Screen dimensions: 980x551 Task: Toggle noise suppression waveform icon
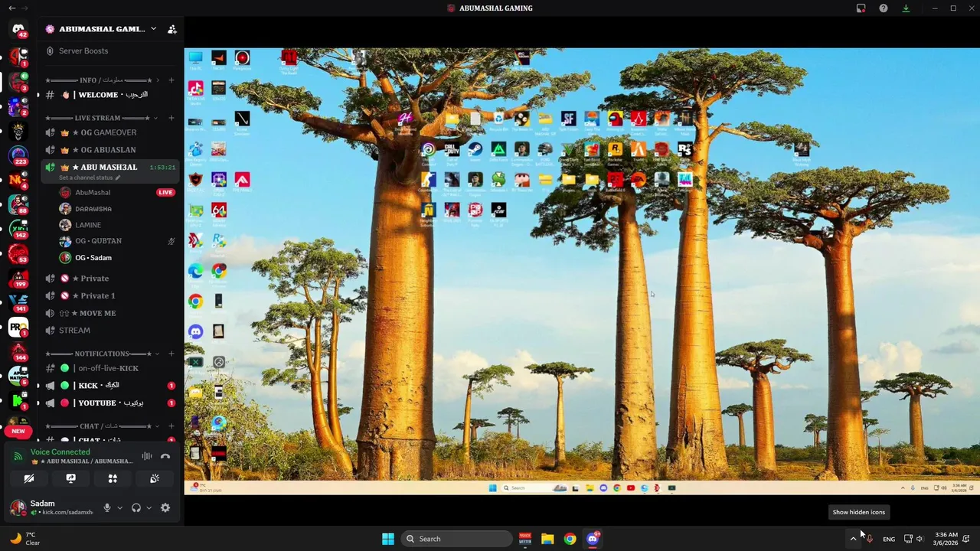pyautogui.click(x=147, y=456)
